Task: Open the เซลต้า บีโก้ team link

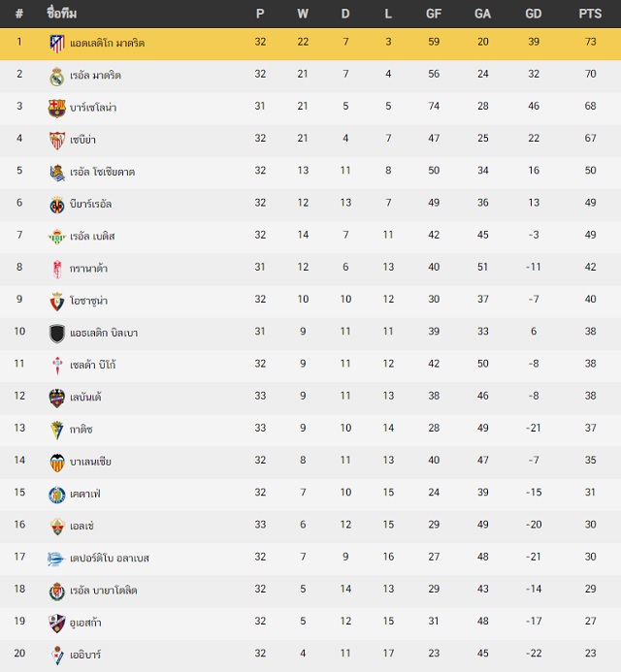Action: pyautogui.click(x=92, y=365)
